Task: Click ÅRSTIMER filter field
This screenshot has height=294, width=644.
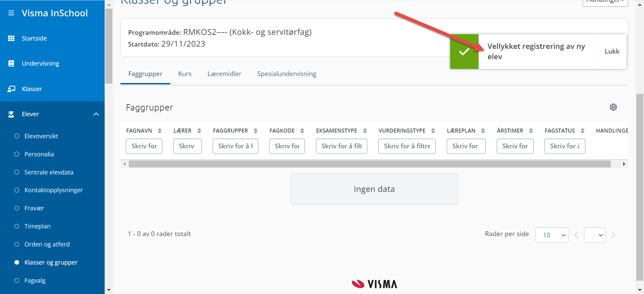Action: (515, 146)
